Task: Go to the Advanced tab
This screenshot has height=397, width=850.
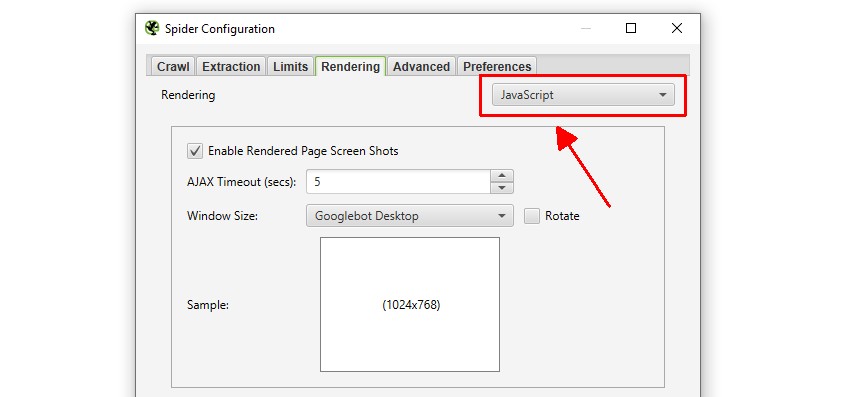Action: [421, 67]
